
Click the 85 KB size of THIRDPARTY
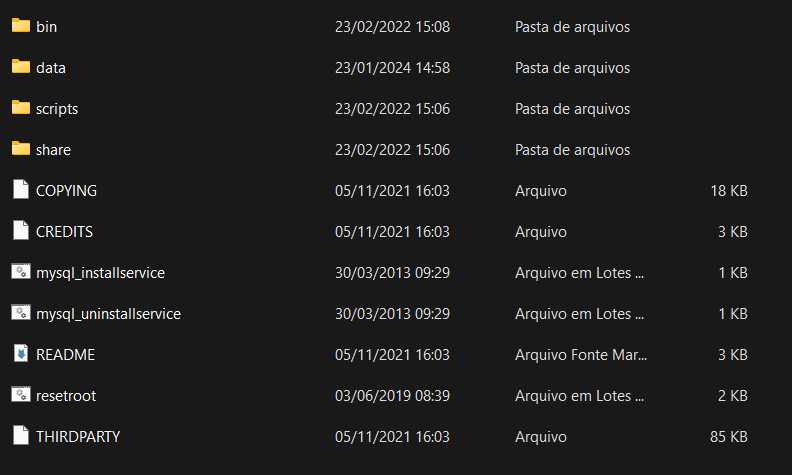click(x=729, y=437)
